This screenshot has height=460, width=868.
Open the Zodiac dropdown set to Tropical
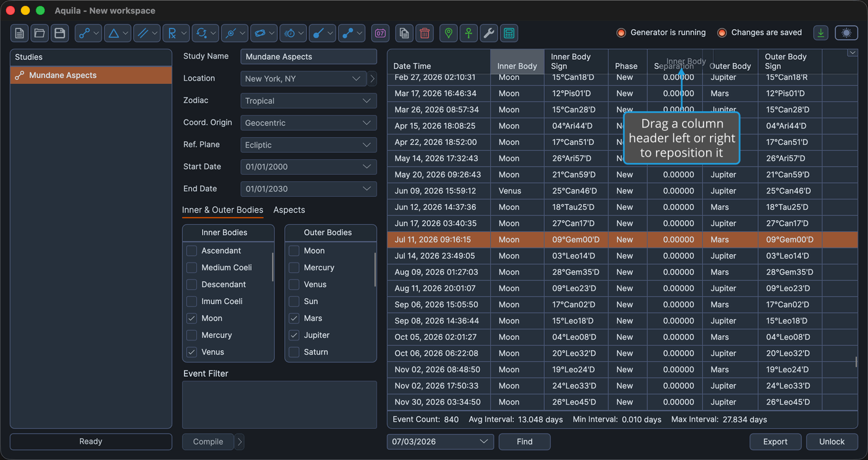tap(309, 101)
